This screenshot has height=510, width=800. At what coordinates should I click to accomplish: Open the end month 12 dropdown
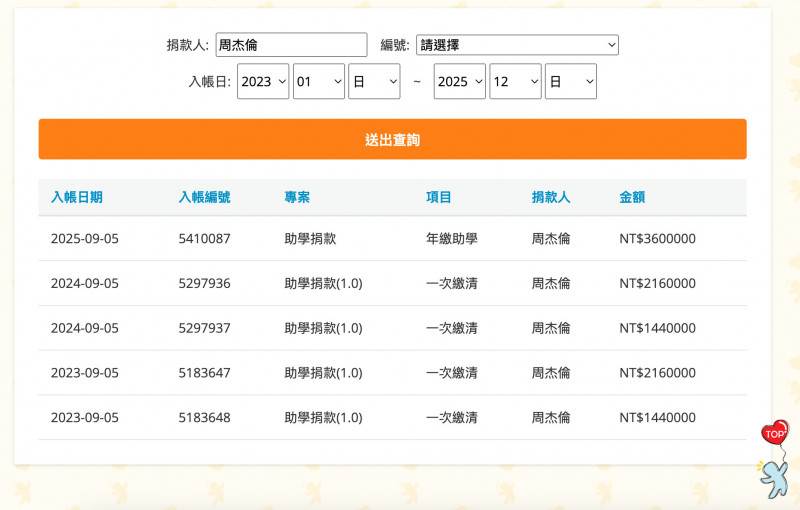point(515,82)
